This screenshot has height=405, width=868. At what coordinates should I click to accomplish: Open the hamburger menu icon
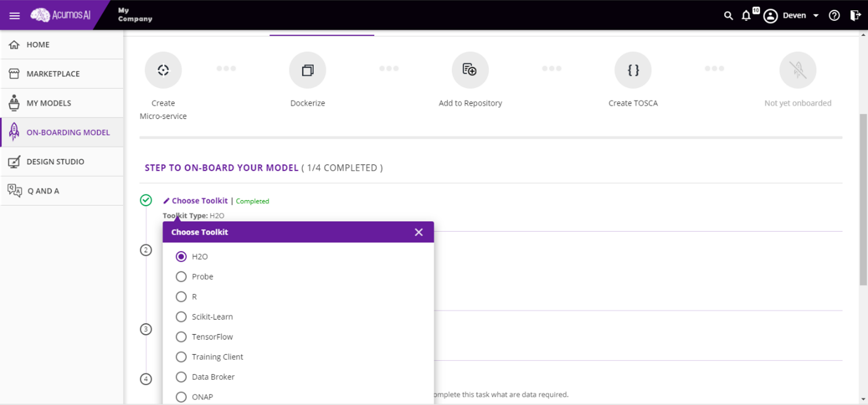coord(14,15)
